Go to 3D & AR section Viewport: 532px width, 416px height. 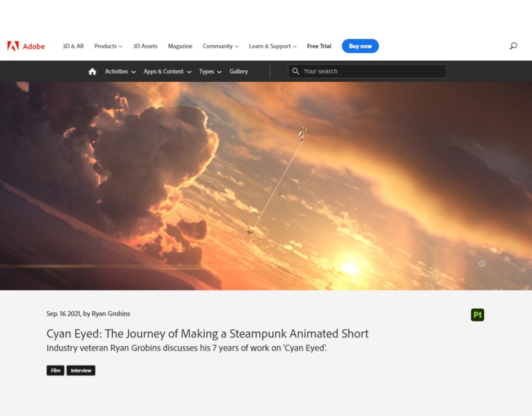[73, 46]
